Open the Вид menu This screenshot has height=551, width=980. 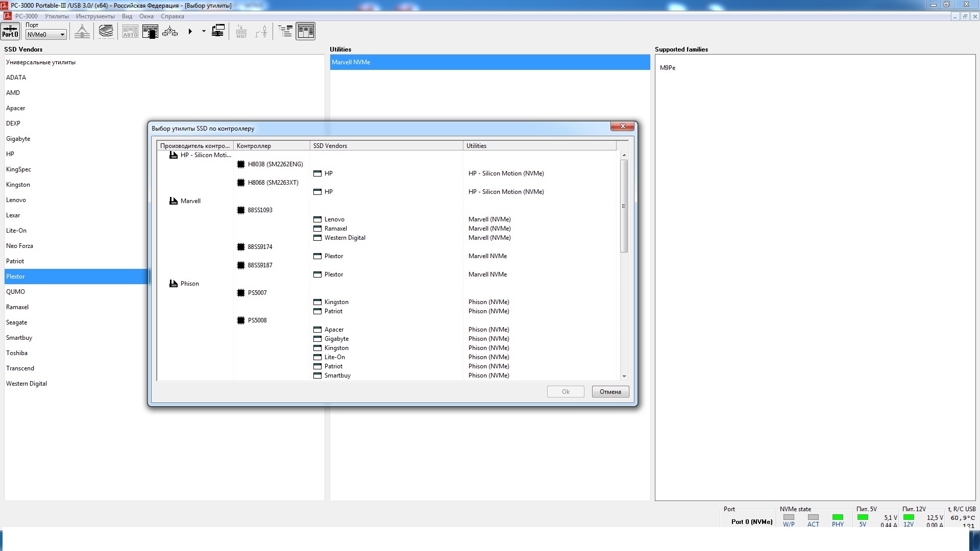[127, 16]
